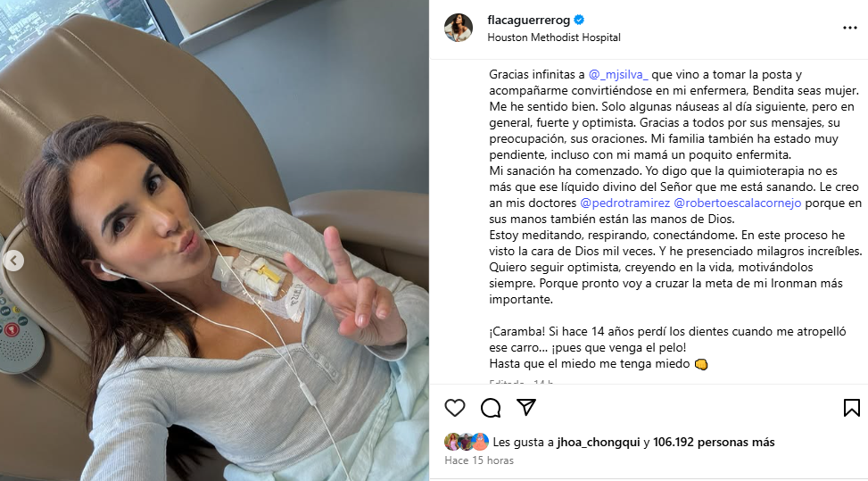The height and width of the screenshot is (481, 868).
Task: Open the @_mjsilva_ mention
Action: tap(618, 74)
